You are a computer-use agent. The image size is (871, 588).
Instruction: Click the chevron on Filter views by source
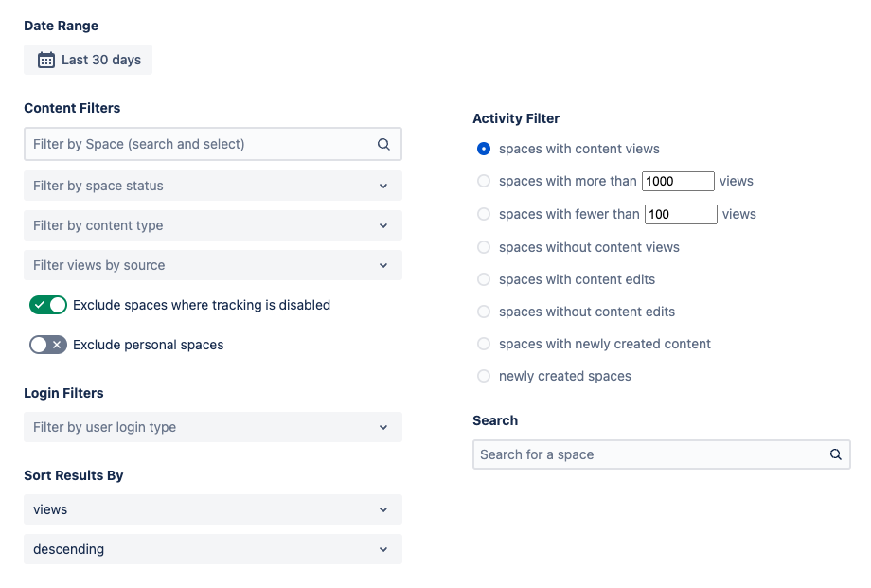pos(383,266)
